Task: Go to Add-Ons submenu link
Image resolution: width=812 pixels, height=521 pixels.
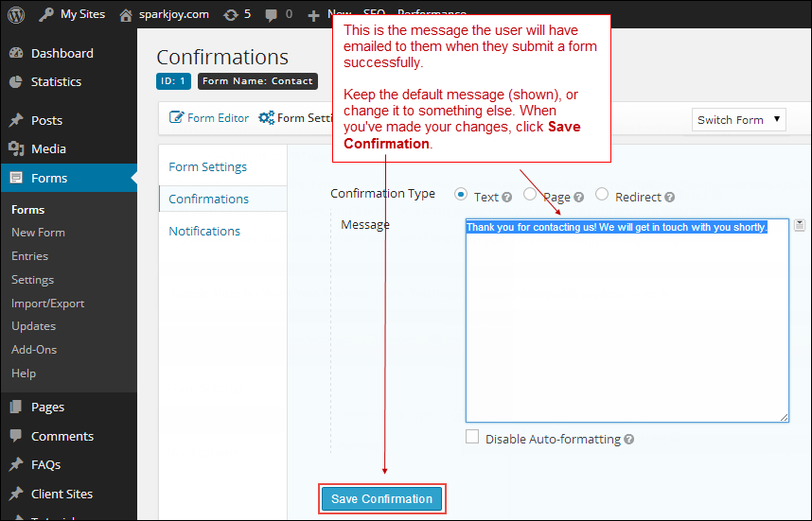Action: [x=34, y=350]
